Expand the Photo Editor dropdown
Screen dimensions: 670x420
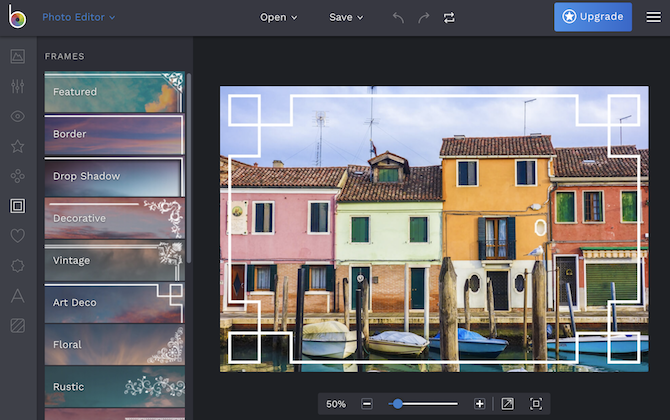point(79,17)
